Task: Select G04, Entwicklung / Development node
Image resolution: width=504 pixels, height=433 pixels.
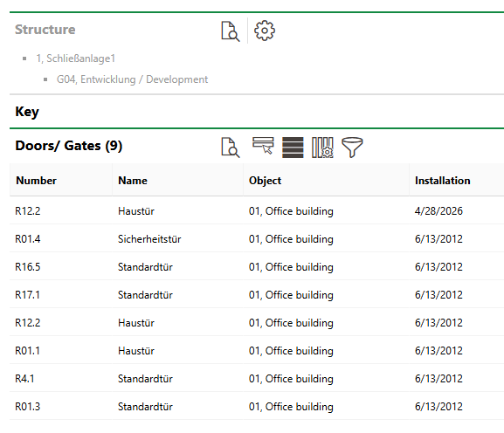Action: (132, 79)
